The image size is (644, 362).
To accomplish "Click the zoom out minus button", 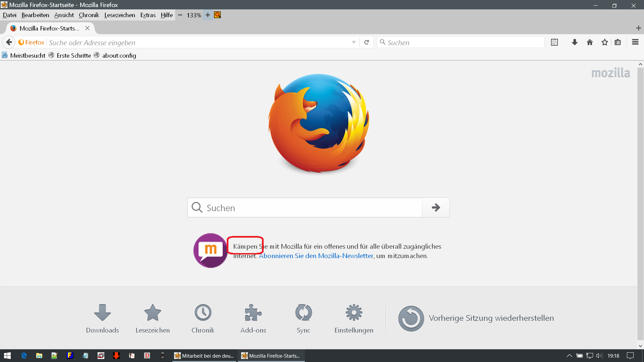I will tap(180, 15).
